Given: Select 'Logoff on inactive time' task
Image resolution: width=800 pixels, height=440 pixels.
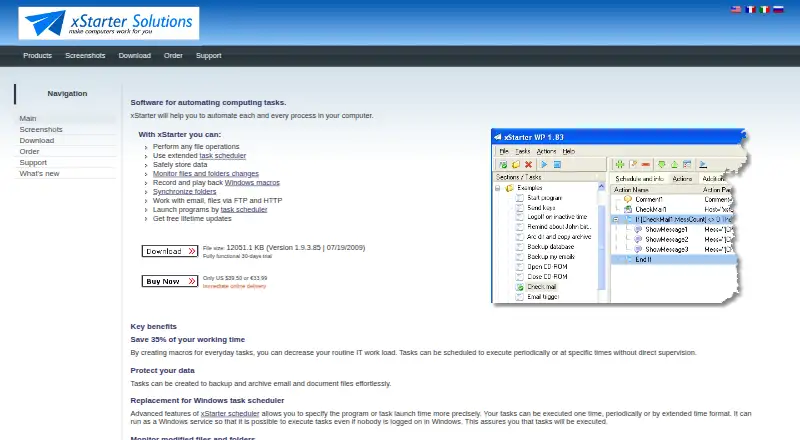Looking at the screenshot, I should pyautogui.click(x=557, y=217).
